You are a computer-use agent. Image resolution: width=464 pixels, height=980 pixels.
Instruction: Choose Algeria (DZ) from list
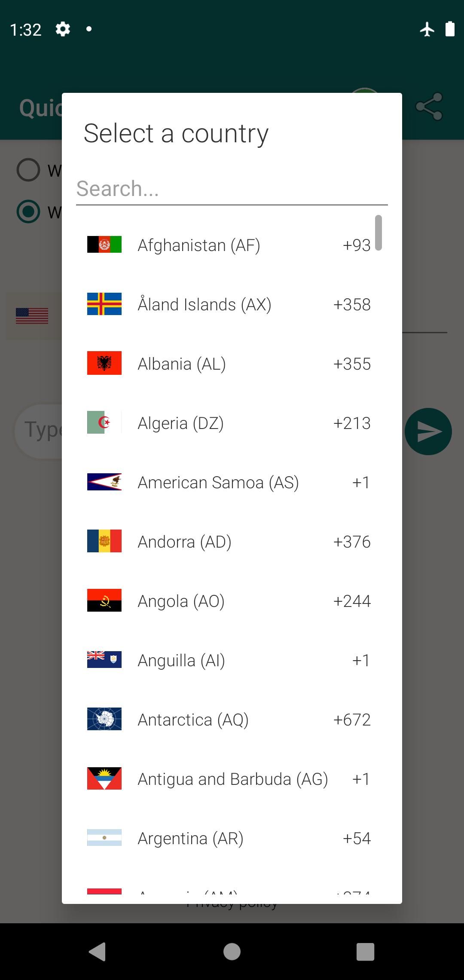[180, 423]
